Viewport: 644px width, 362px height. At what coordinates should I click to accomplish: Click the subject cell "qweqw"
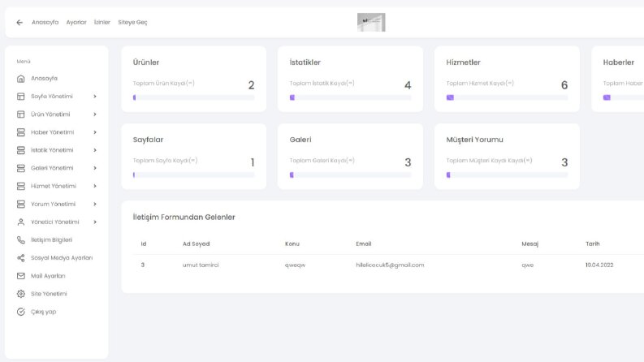tap(295, 265)
